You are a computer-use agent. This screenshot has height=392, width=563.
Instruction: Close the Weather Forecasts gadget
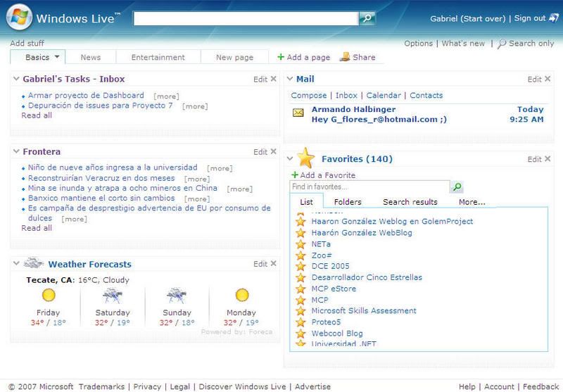tap(274, 264)
